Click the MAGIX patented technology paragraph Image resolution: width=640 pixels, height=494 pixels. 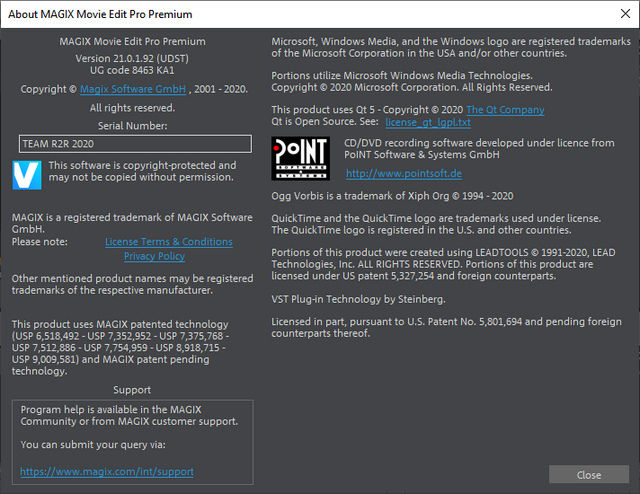tap(120, 347)
